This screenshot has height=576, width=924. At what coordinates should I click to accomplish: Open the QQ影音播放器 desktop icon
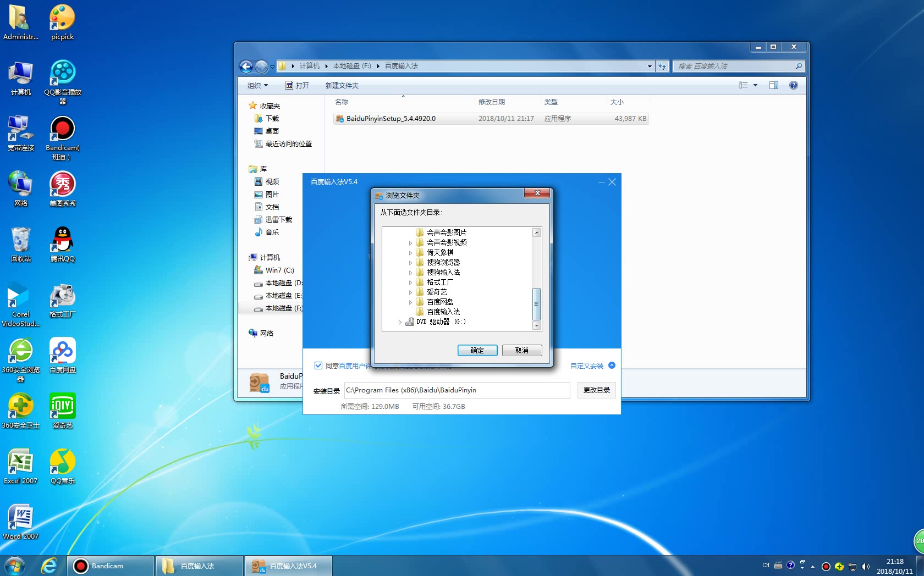tap(62, 81)
